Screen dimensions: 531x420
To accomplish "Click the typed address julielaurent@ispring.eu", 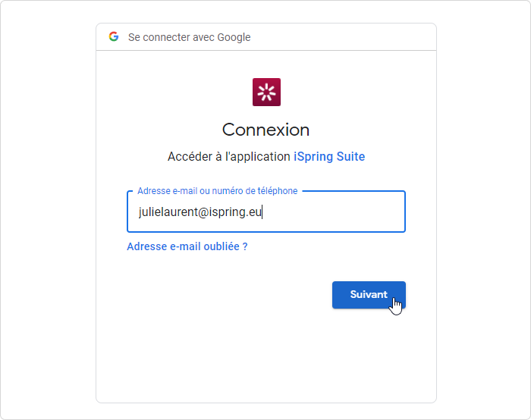I will 200,212.
